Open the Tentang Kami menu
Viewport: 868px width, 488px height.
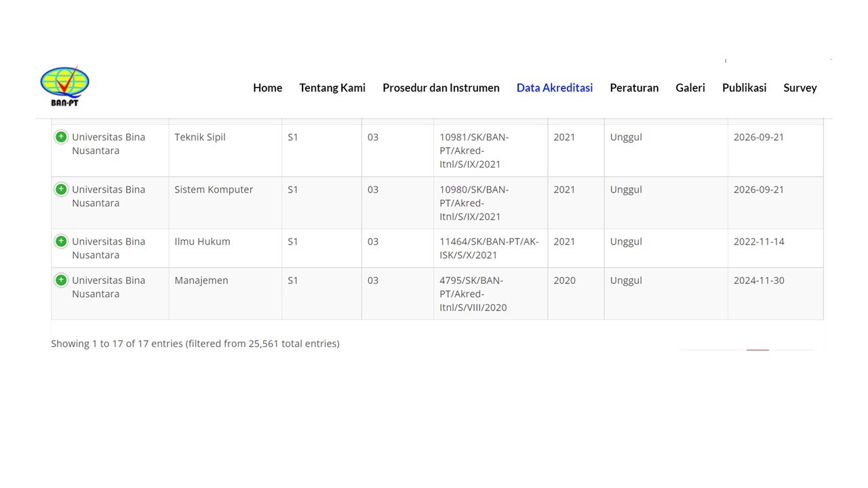pos(332,87)
